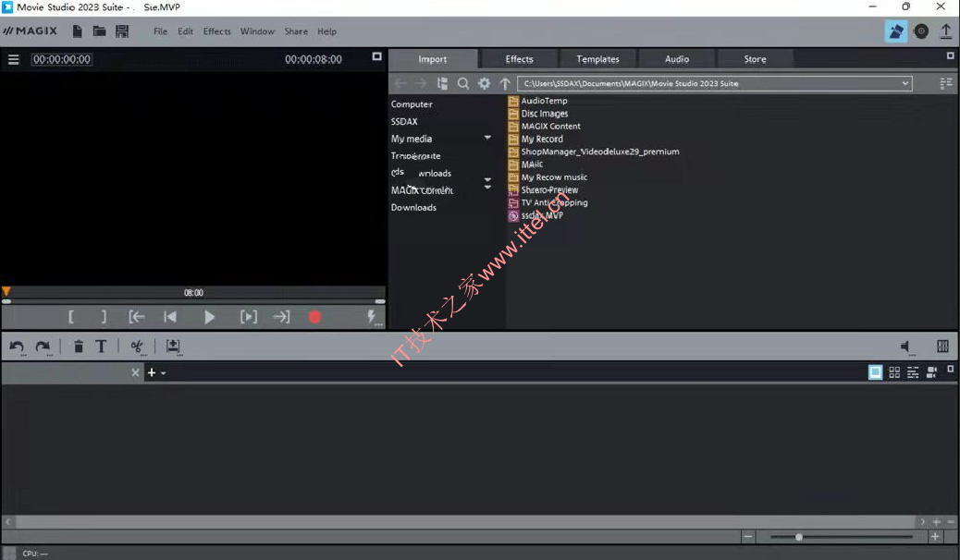Maximize the timeline panel
This screenshot has height=560, width=960.
950,369
